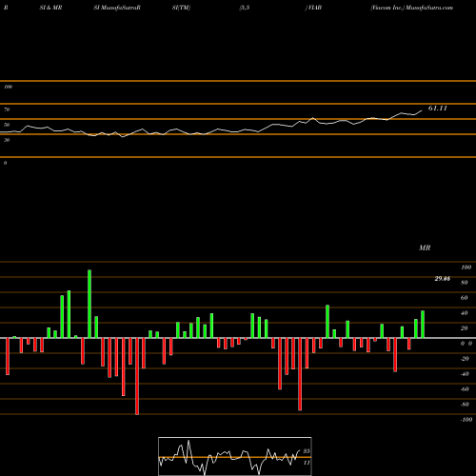Viewport: 476px width, 476px height.
Task: Click the -40 label on MR axis
Action: click(x=465, y=374)
